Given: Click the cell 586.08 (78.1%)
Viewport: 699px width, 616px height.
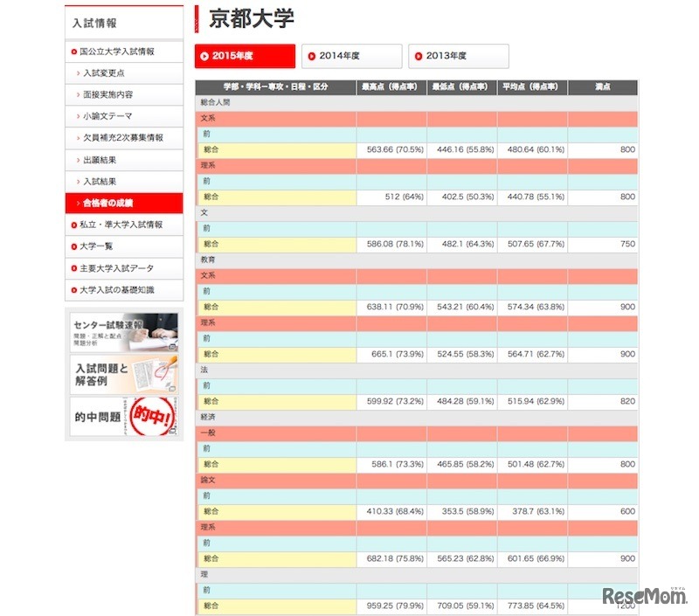Looking at the screenshot, I should [391, 245].
